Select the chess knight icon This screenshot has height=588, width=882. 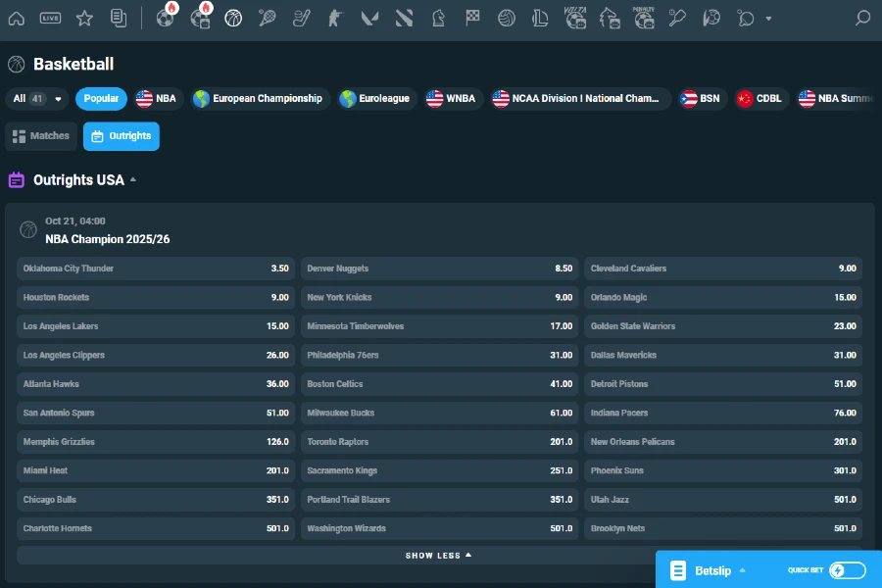[x=438, y=18]
